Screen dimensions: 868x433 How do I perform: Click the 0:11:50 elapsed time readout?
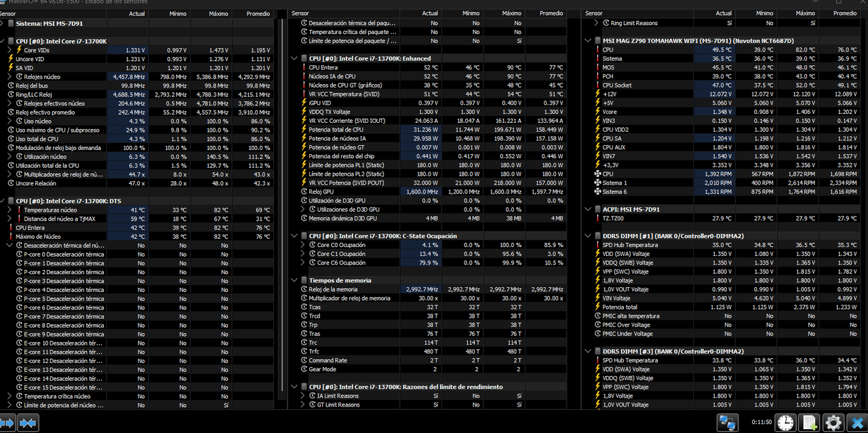tap(762, 422)
